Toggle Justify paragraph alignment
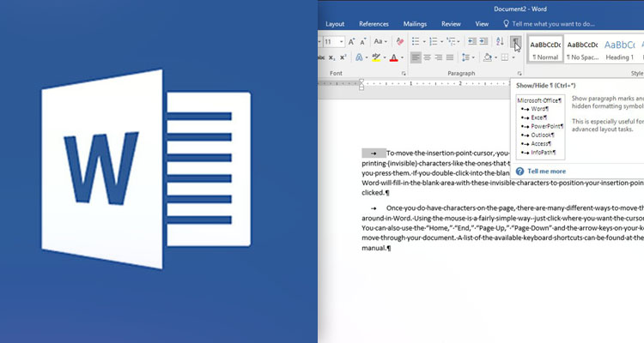 [x=450, y=57]
